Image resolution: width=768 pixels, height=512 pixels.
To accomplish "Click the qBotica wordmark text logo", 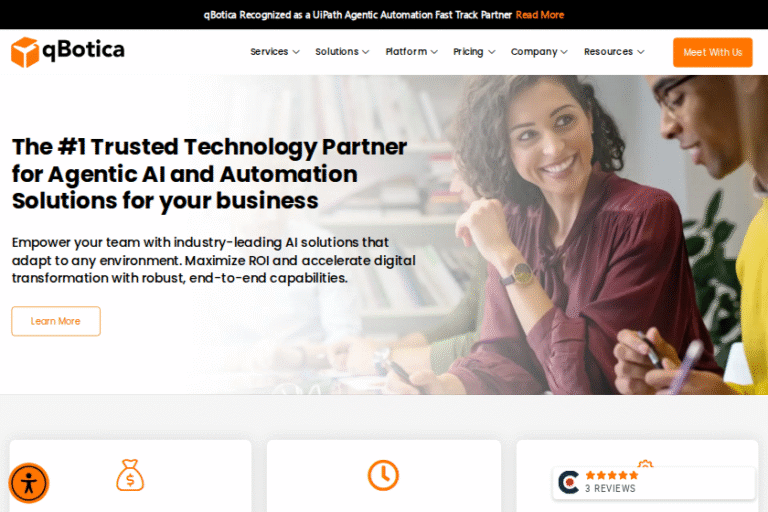I will [x=83, y=50].
